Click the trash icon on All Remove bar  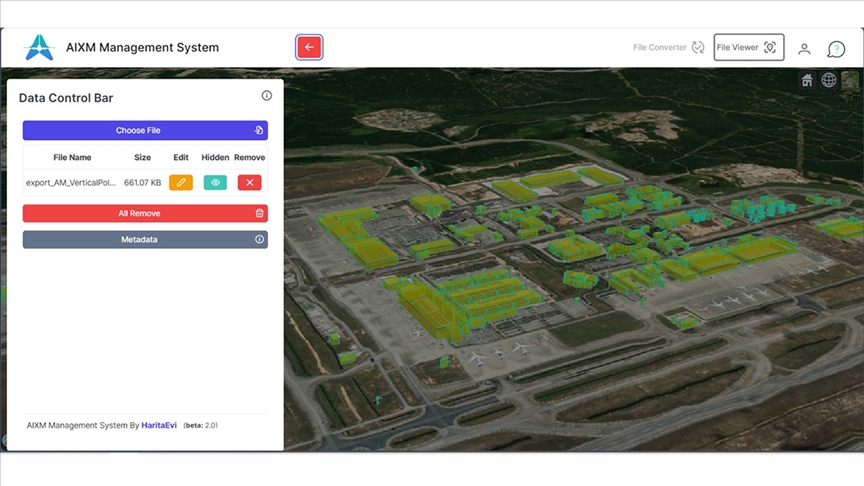(259, 213)
